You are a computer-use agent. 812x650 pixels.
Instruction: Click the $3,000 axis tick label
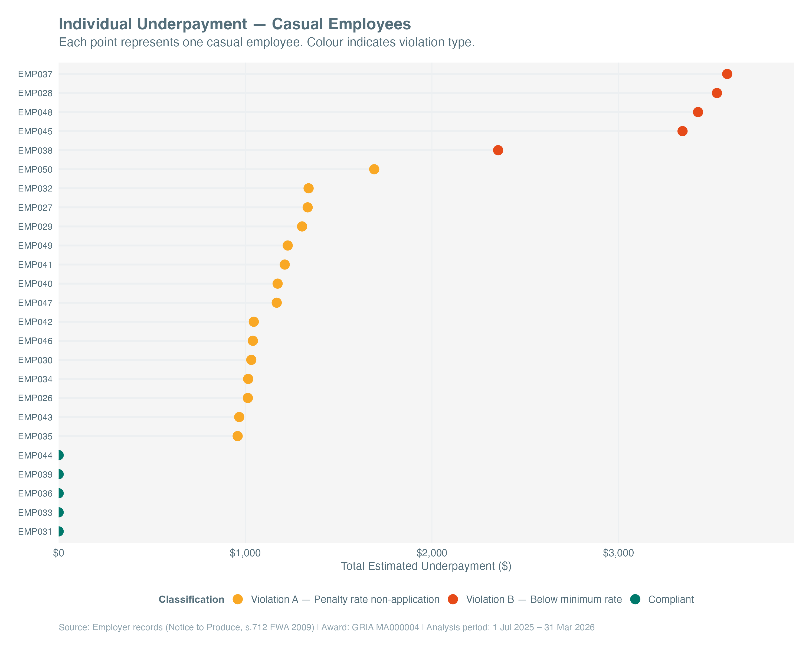(x=618, y=553)
